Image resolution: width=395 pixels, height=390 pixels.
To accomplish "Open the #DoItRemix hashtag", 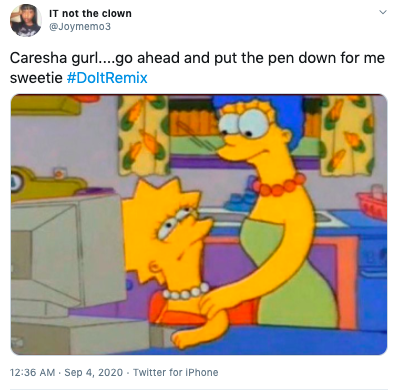I will click(107, 78).
